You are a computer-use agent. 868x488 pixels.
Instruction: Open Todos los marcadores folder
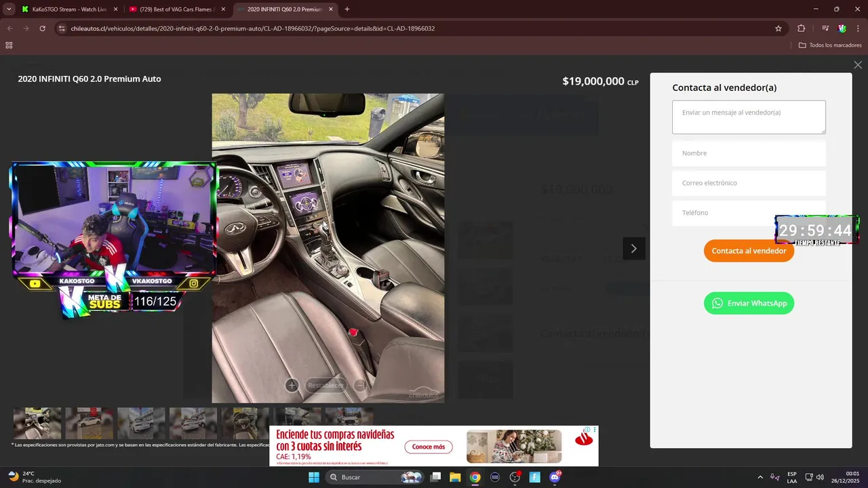pos(830,45)
